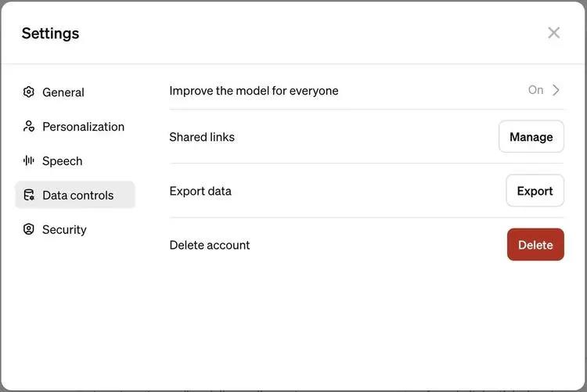Open the General settings tab

coord(63,92)
